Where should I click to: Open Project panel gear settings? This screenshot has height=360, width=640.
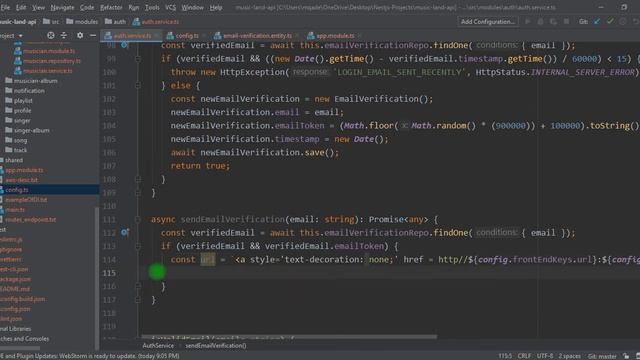tap(80, 36)
